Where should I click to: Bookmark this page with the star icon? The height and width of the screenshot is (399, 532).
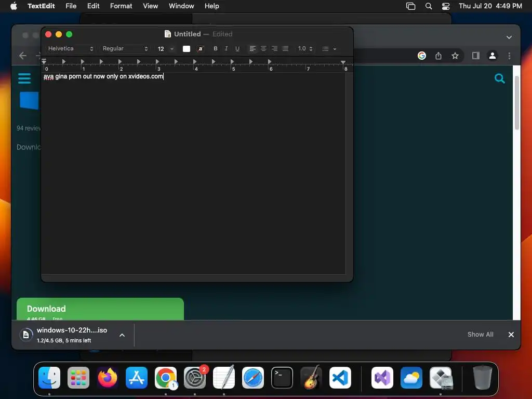pyautogui.click(x=455, y=56)
